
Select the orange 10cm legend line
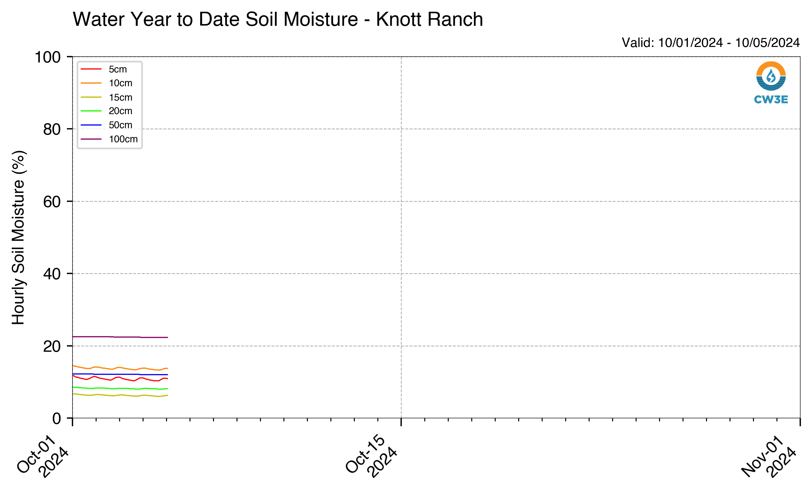click(91, 83)
